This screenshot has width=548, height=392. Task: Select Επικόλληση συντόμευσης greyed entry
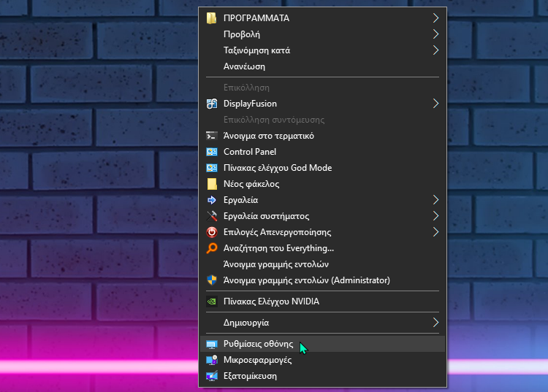[322, 120]
